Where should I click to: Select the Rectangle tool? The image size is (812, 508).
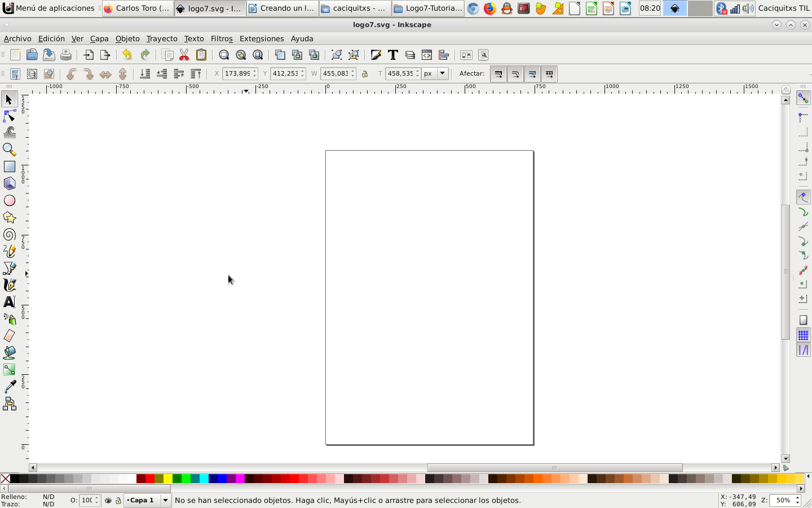9,167
